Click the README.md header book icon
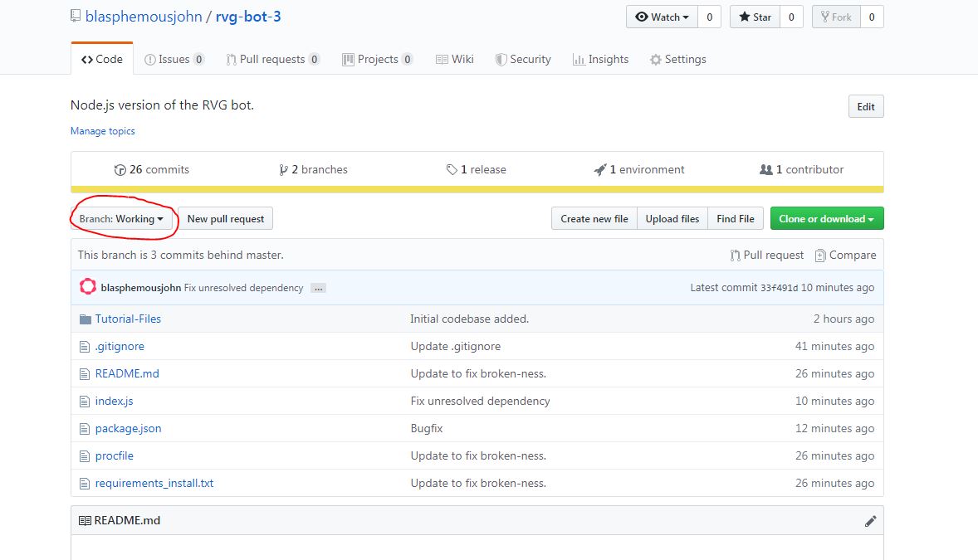This screenshot has width=978, height=560. coord(85,521)
